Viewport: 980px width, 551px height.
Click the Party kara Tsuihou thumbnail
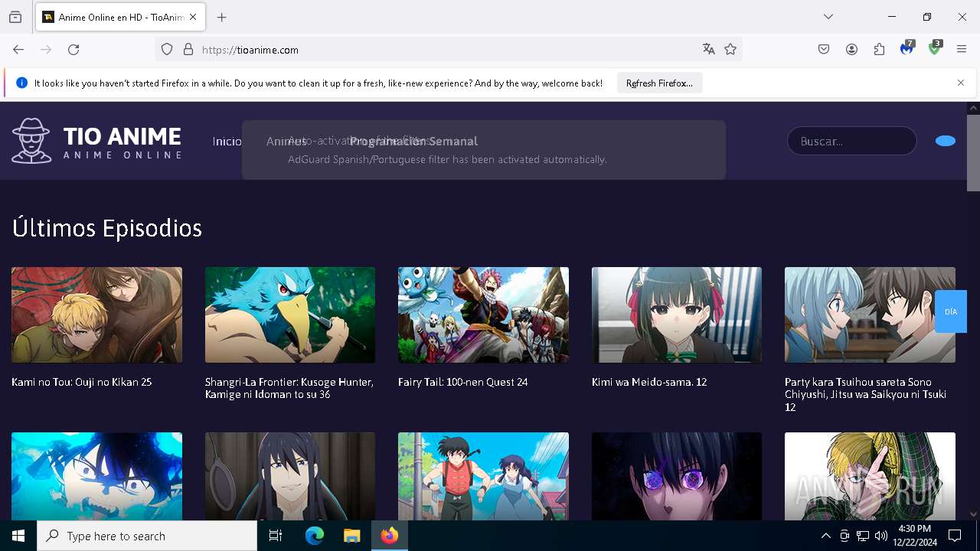point(870,315)
